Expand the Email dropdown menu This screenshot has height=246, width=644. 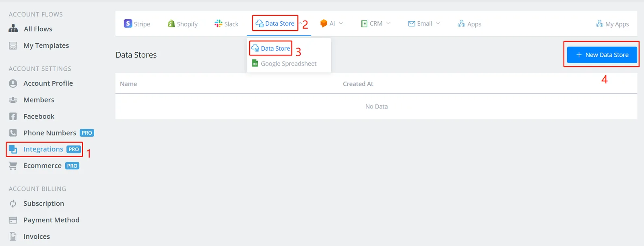pyautogui.click(x=424, y=23)
